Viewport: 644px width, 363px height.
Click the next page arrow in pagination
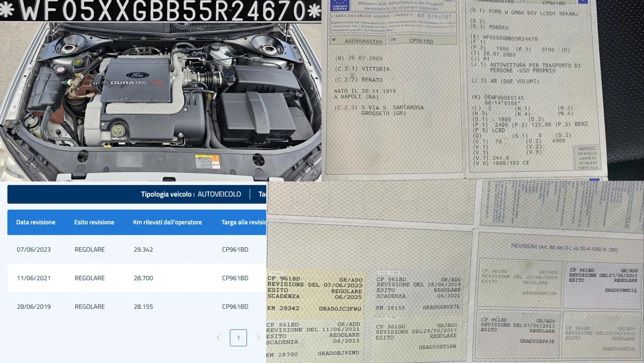click(258, 338)
